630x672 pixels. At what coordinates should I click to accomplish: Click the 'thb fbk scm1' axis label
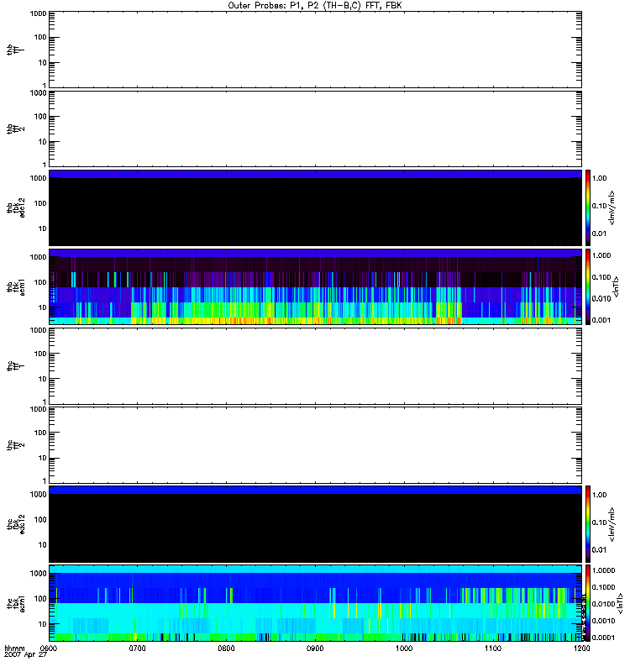(x=15, y=286)
